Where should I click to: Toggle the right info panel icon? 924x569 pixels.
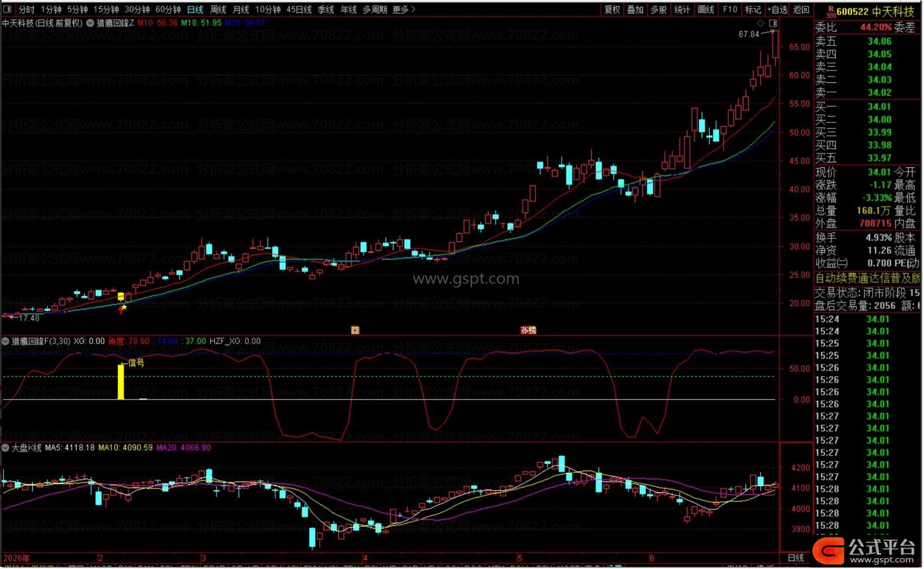tap(773, 23)
